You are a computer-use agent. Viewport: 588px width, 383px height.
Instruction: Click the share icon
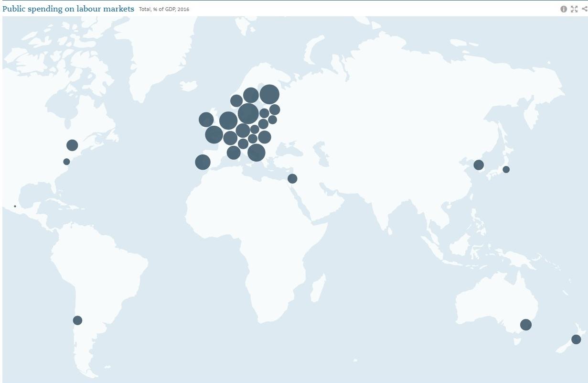[584, 9]
